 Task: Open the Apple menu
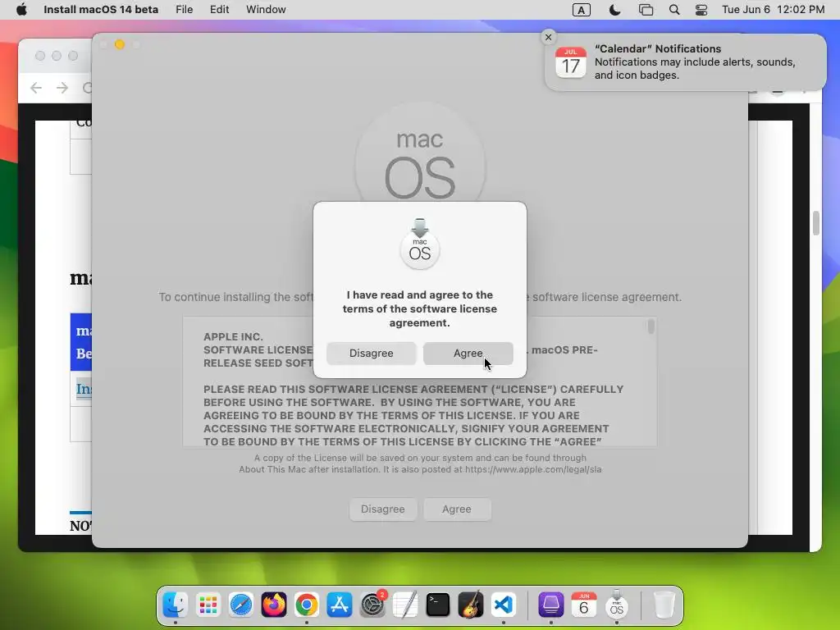click(21, 10)
